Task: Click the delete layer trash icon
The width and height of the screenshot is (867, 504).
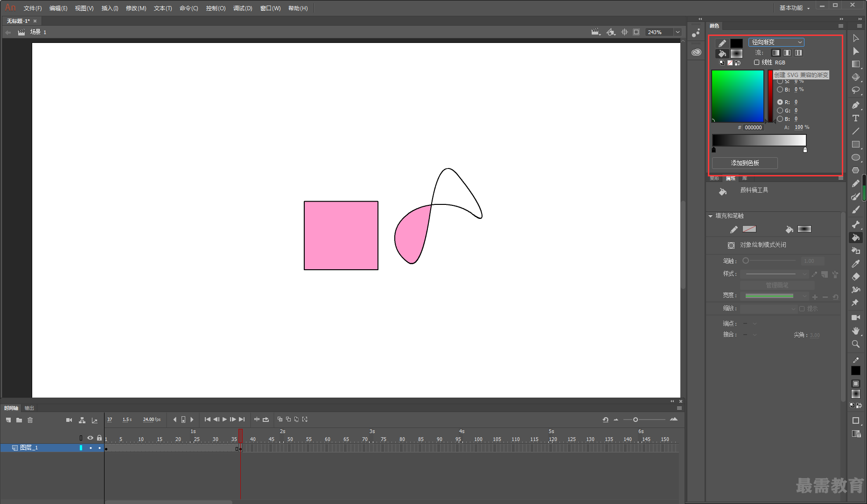Action: click(30, 420)
